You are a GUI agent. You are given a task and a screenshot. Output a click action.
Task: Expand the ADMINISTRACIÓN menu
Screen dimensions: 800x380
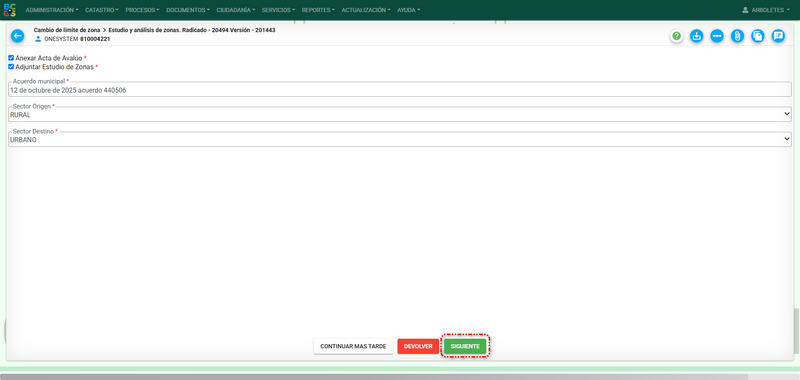coord(52,10)
